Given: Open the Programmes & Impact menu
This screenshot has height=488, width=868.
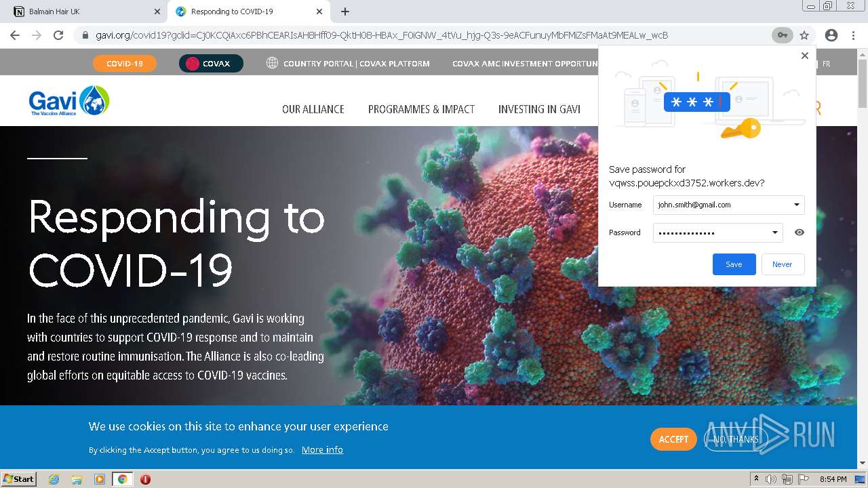Looking at the screenshot, I should (x=421, y=109).
